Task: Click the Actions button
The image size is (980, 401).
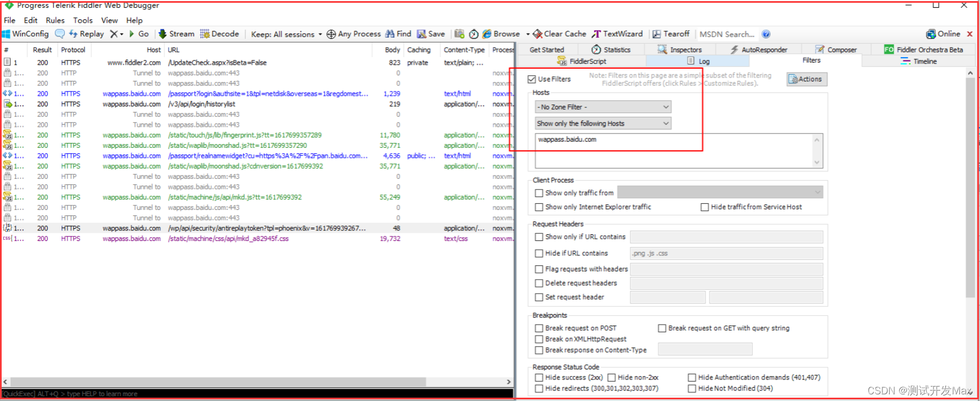Action: tap(807, 79)
